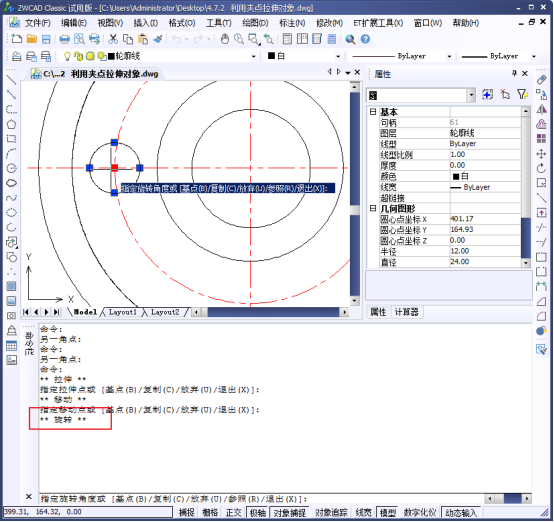This screenshot has height=522, width=554.
Task: Click the New file icon
Action: [16, 39]
